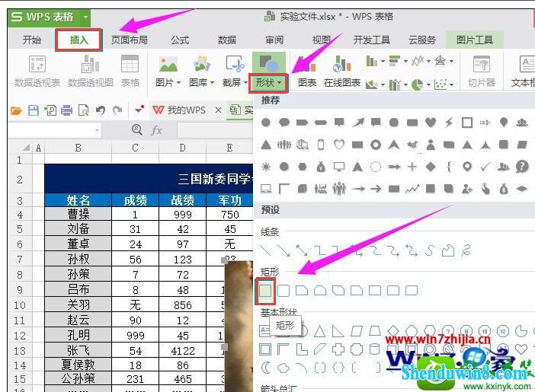Click the undo arrow icon
535x392 pixels.
pyautogui.click(x=101, y=110)
